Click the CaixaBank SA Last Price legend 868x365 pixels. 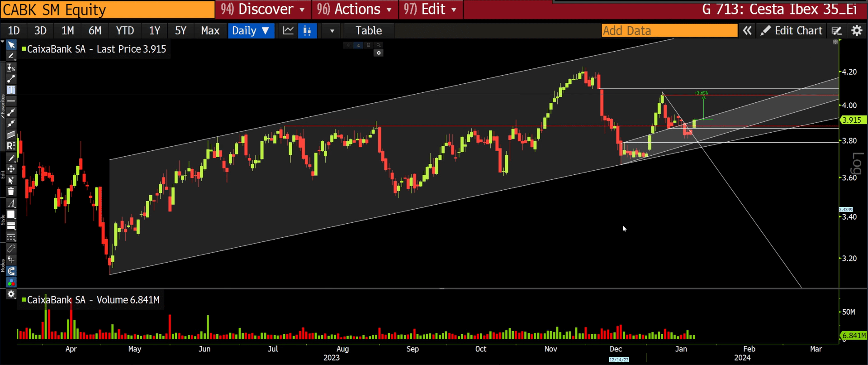[94, 49]
